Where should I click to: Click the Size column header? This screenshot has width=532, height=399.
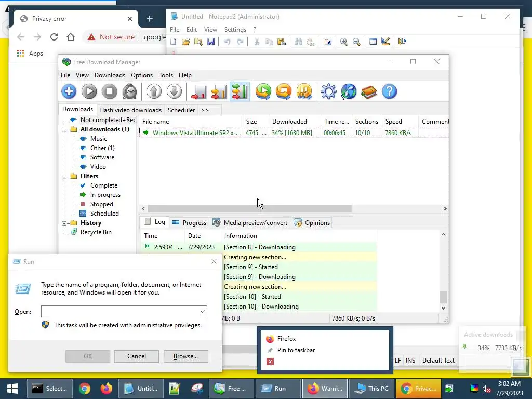tap(256, 122)
